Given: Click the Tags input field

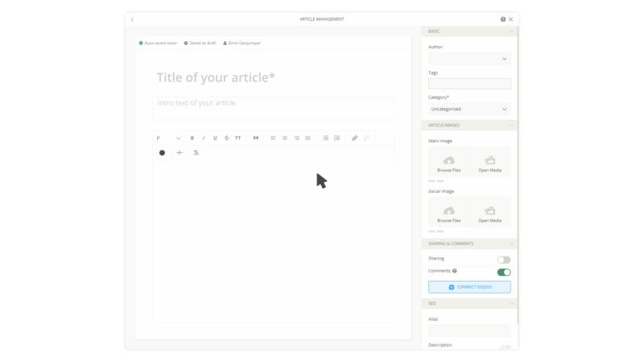Looking at the screenshot, I should [469, 84].
